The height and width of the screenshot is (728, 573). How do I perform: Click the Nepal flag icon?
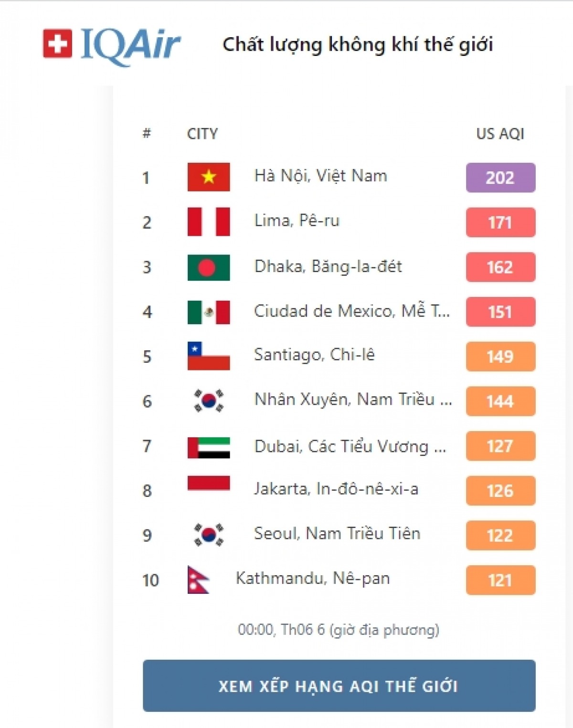click(199, 580)
